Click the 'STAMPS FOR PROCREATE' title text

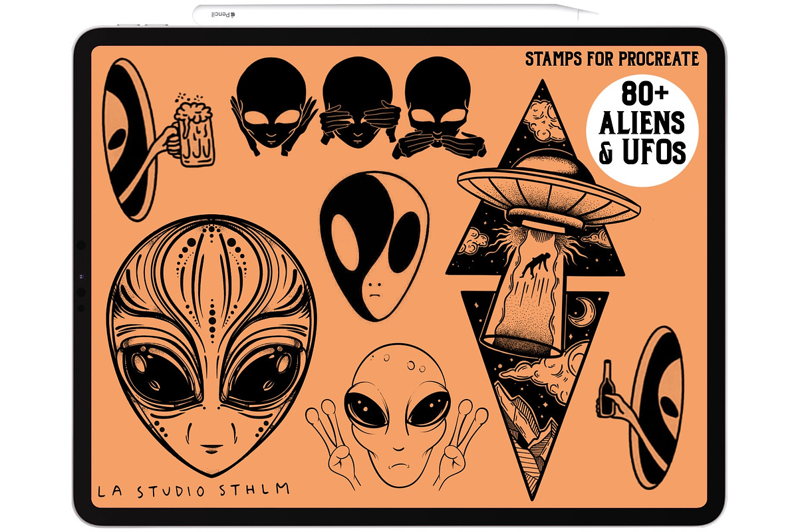click(x=612, y=59)
